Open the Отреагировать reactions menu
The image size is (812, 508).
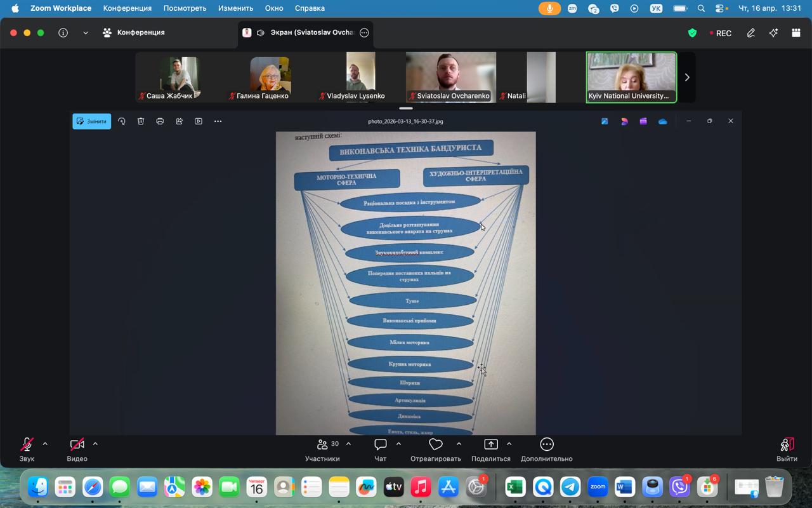tap(435, 450)
